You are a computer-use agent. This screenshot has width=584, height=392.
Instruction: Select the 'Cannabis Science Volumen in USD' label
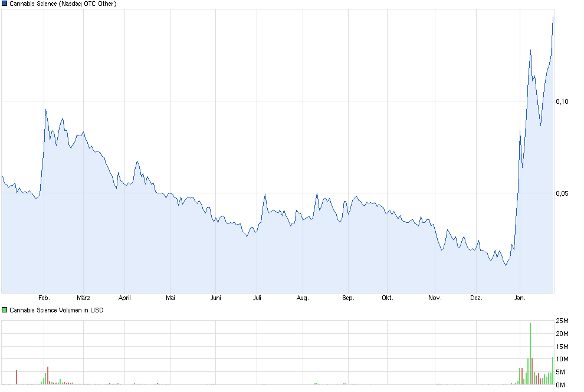(x=57, y=310)
